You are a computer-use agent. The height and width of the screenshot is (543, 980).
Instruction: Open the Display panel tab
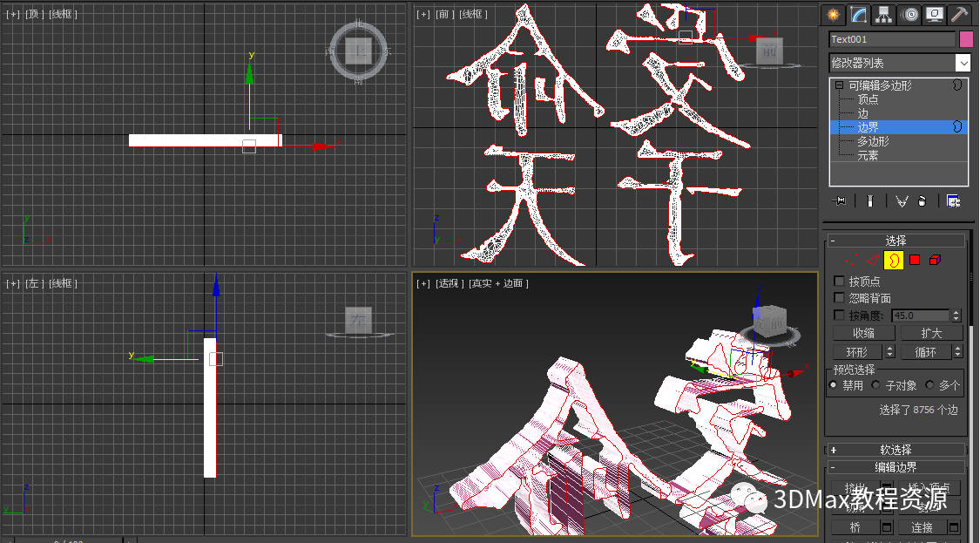click(x=935, y=15)
